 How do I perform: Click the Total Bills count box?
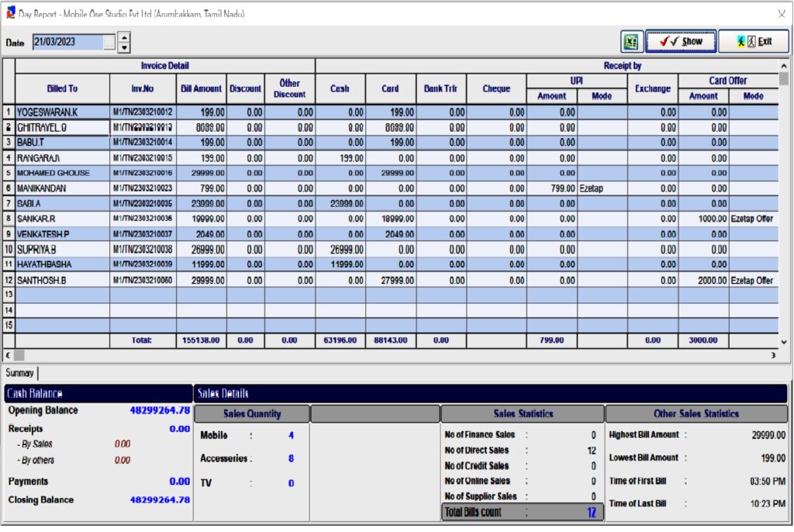pos(522,512)
